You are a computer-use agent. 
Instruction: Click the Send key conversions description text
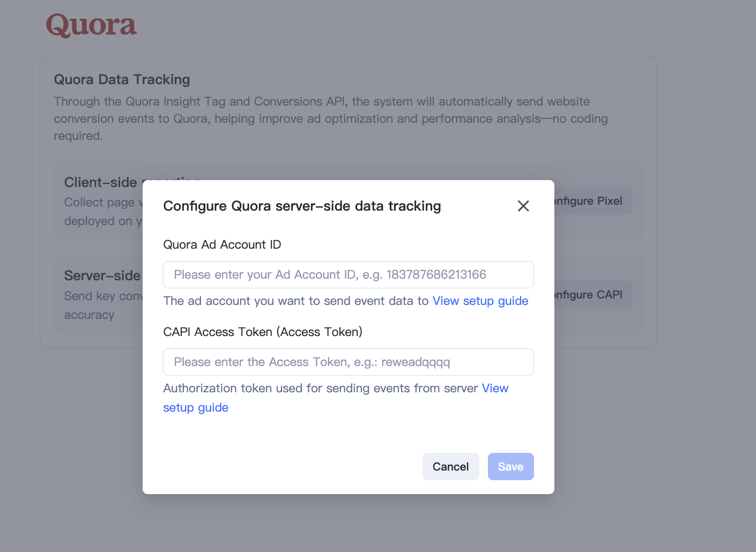(x=103, y=296)
